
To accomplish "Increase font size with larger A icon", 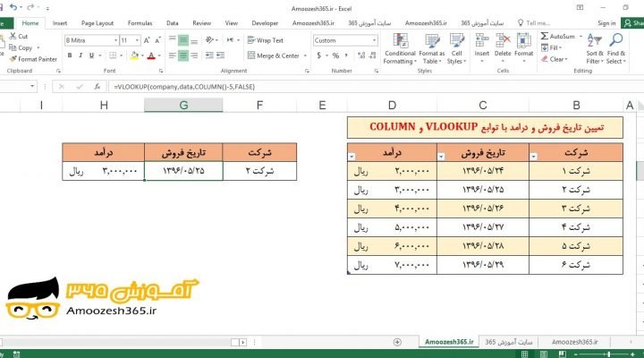I will [x=147, y=40].
